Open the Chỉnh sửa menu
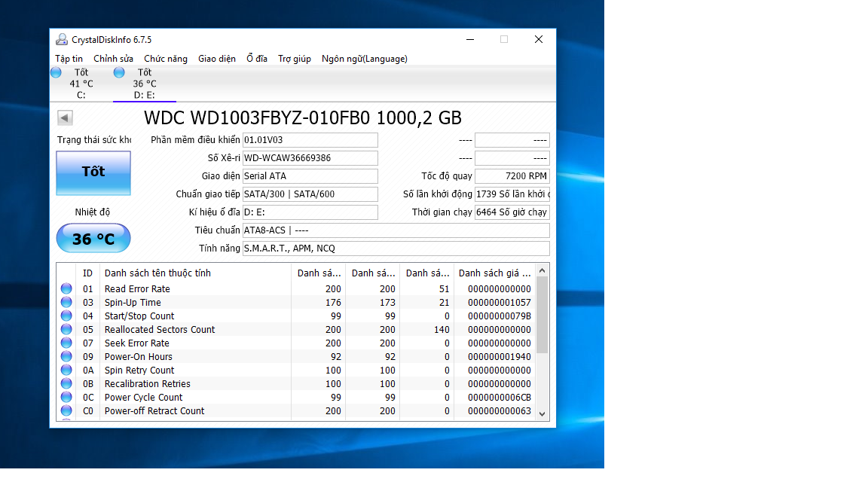The image size is (868, 488). (114, 59)
